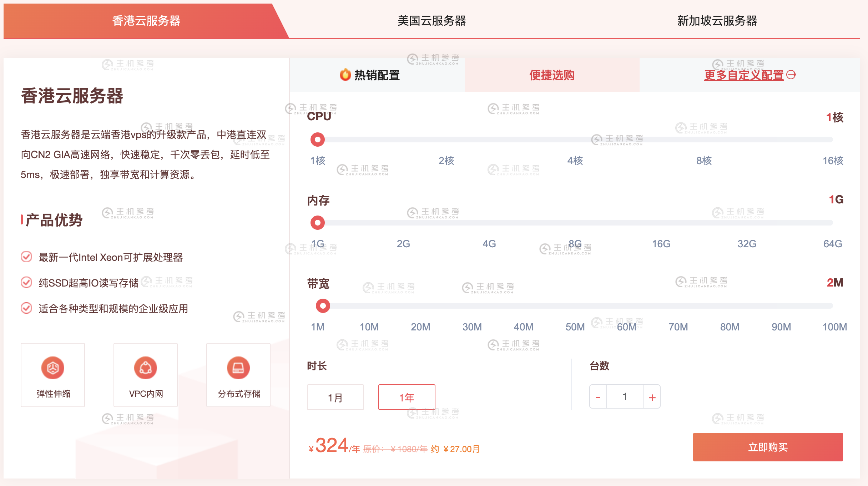
Task: Switch to the 美国云服务器 tab
Action: (x=433, y=21)
